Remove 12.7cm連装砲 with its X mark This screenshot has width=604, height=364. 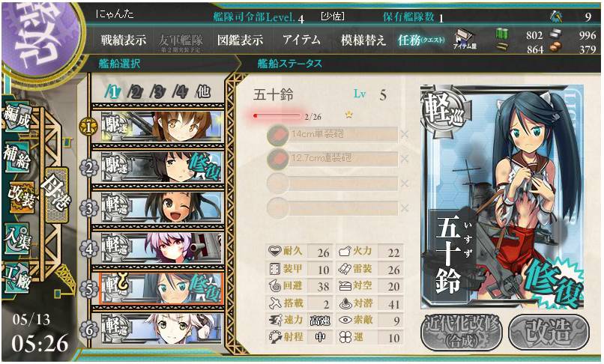pos(405,159)
